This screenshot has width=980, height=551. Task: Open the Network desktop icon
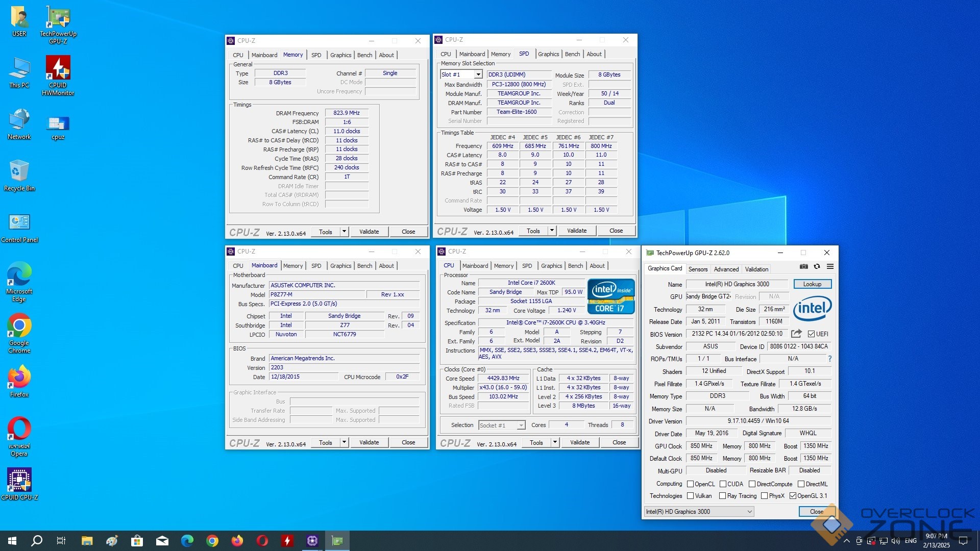point(19,124)
